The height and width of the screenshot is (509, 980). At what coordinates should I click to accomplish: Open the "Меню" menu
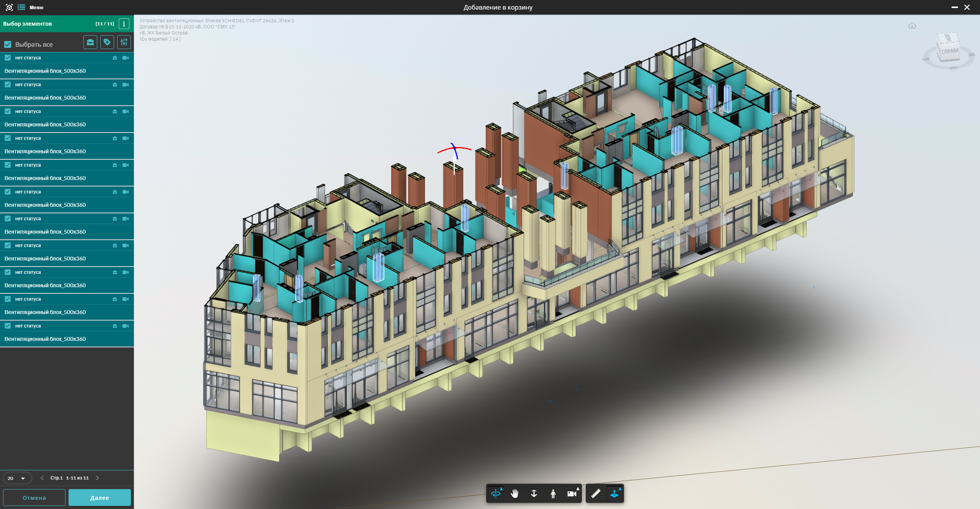(36, 7)
